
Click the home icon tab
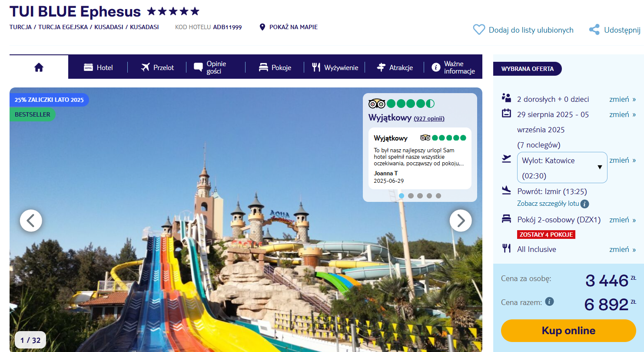[39, 67]
